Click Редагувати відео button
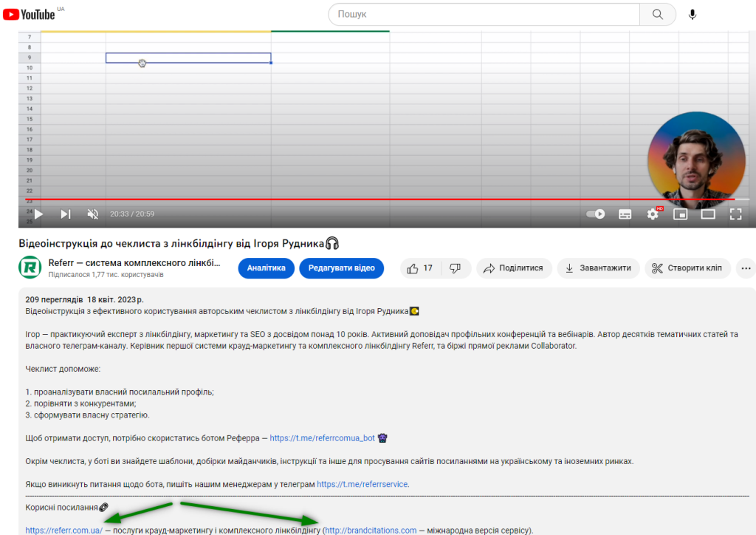Screen dimensions: 756x535 [x=341, y=268]
